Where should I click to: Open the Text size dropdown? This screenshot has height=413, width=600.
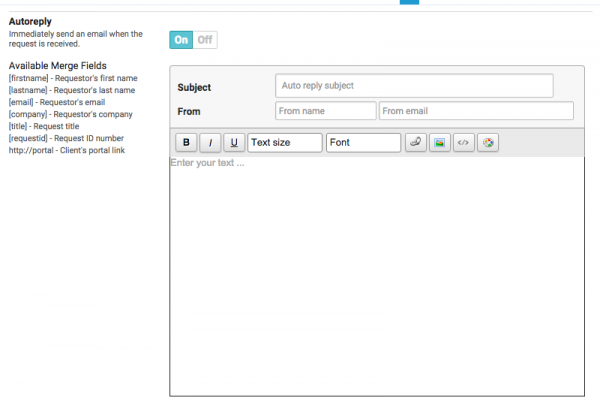point(285,142)
